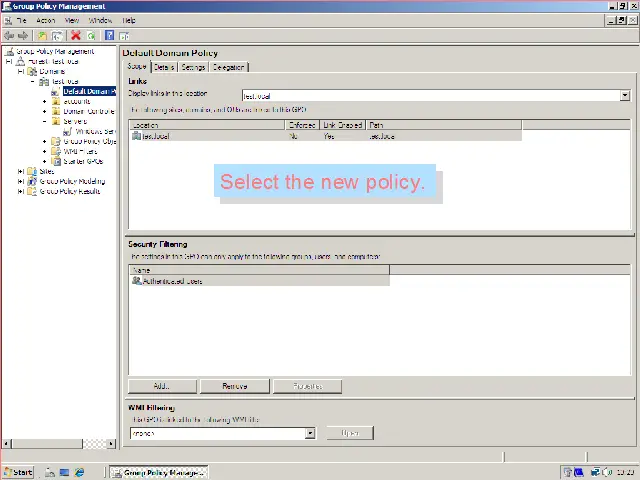Viewport: 640px width, 480px height.
Task: Click the Group Policy Objects folder icon
Action: coord(56,141)
